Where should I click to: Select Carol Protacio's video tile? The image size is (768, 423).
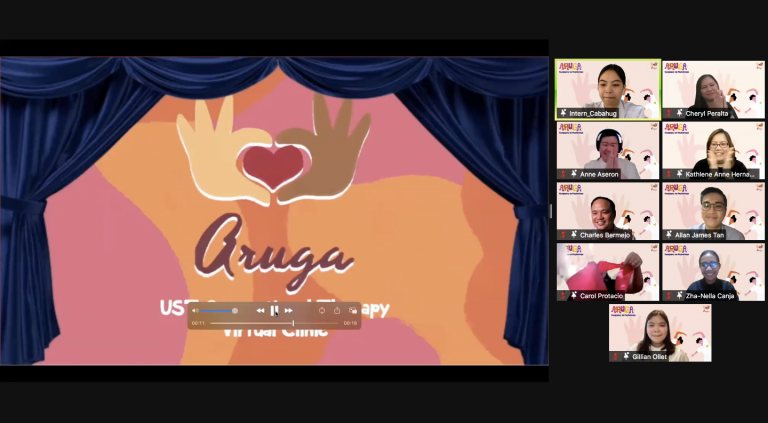pyautogui.click(x=608, y=272)
